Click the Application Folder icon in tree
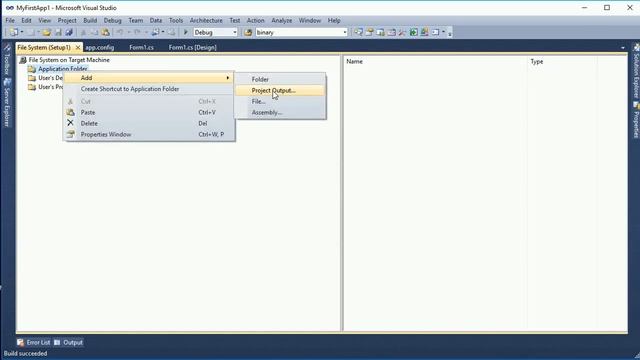 coord(32,69)
